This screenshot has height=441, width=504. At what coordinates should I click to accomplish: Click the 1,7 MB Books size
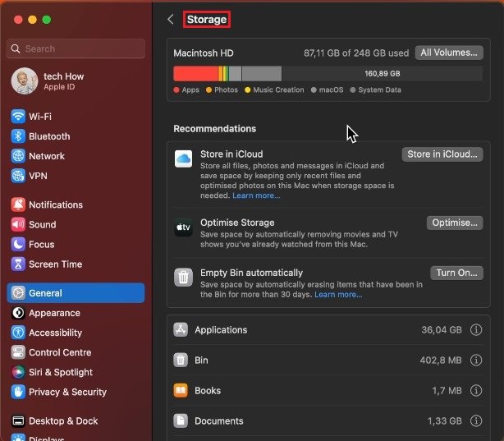tap(447, 391)
